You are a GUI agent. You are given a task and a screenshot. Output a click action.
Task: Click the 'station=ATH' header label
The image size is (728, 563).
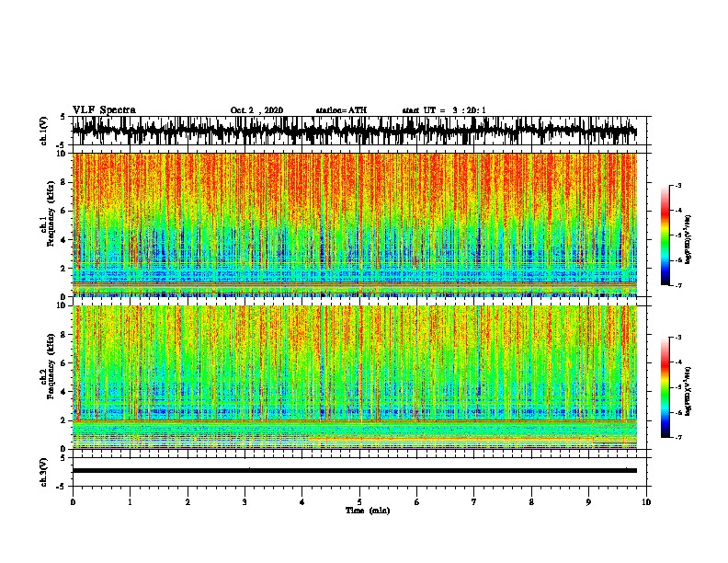tap(341, 110)
